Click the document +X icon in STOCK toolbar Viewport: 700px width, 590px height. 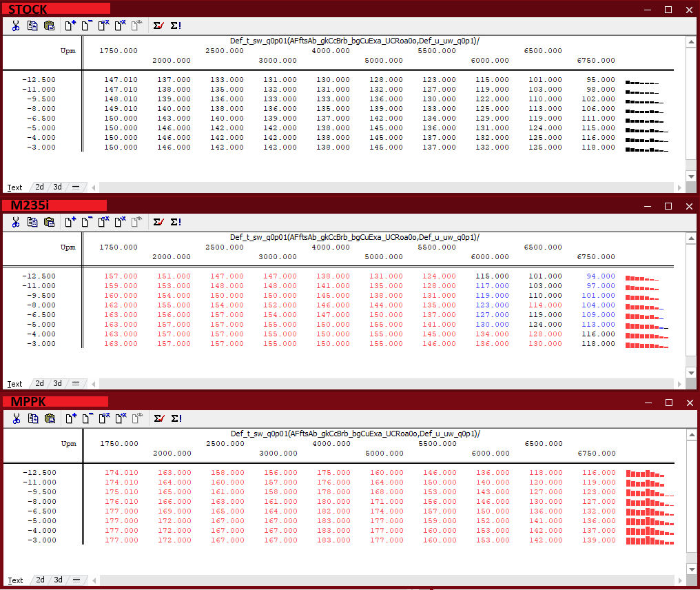click(120, 26)
